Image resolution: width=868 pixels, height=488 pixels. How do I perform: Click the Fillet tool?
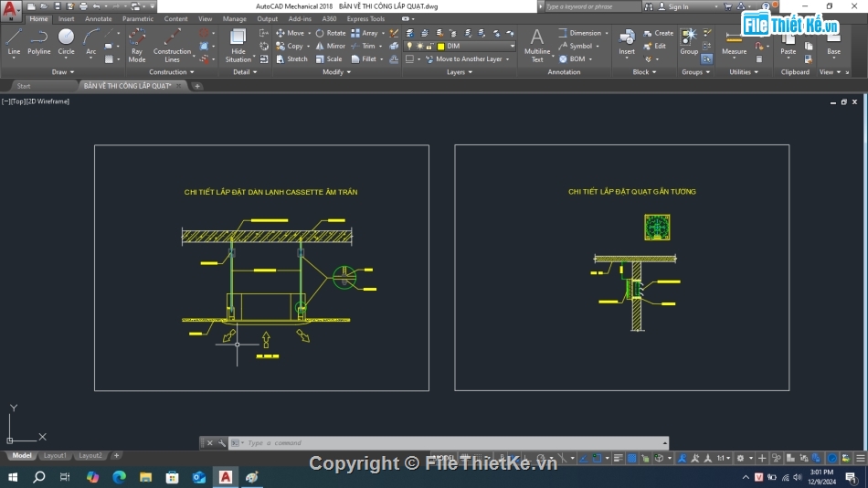[365, 58]
